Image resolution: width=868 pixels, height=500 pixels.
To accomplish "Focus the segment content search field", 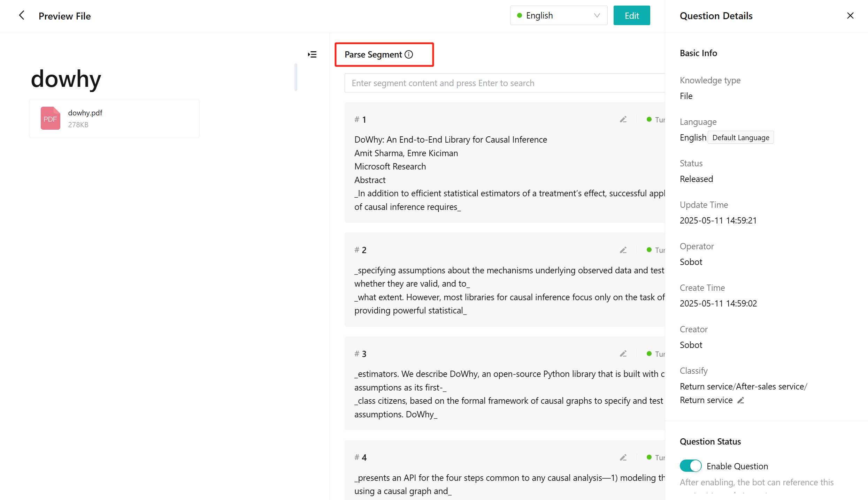I will [x=505, y=83].
